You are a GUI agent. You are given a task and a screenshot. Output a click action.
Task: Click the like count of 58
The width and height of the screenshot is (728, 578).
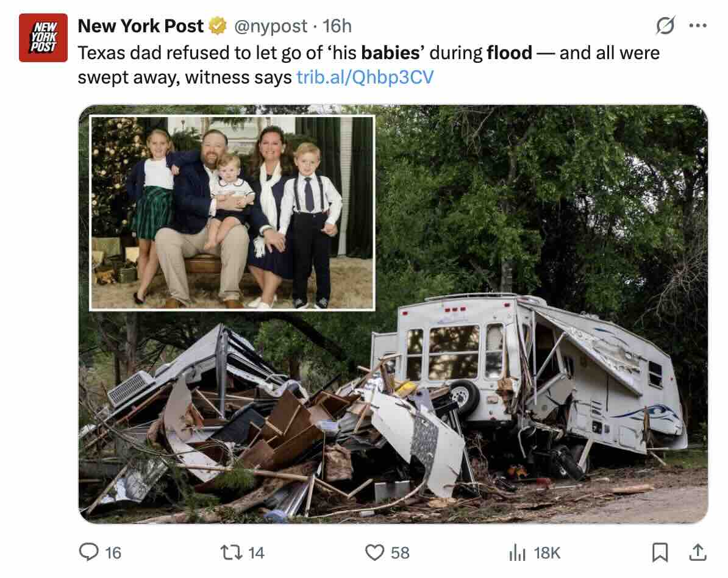tap(400, 552)
